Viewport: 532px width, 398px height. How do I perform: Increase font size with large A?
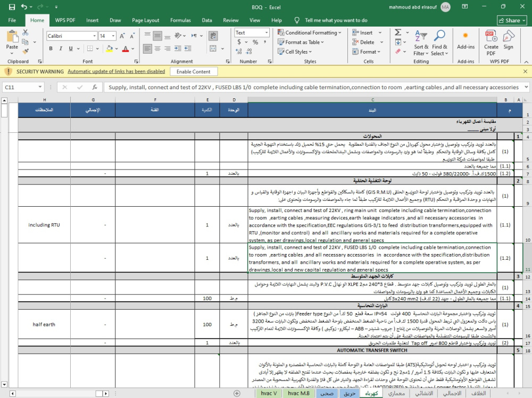tap(122, 36)
